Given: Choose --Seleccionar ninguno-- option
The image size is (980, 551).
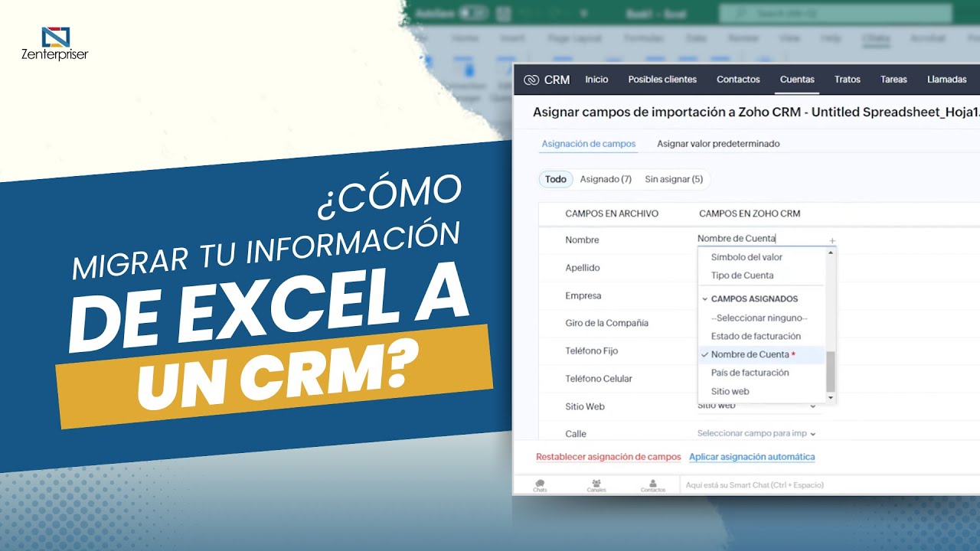Looking at the screenshot, I should coord(759,318).
